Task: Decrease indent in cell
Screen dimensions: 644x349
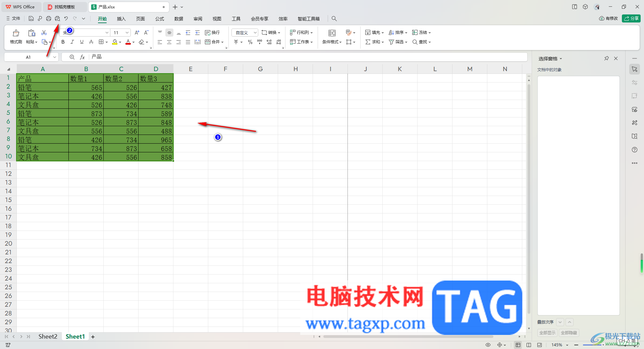Action: coord(188,33)
